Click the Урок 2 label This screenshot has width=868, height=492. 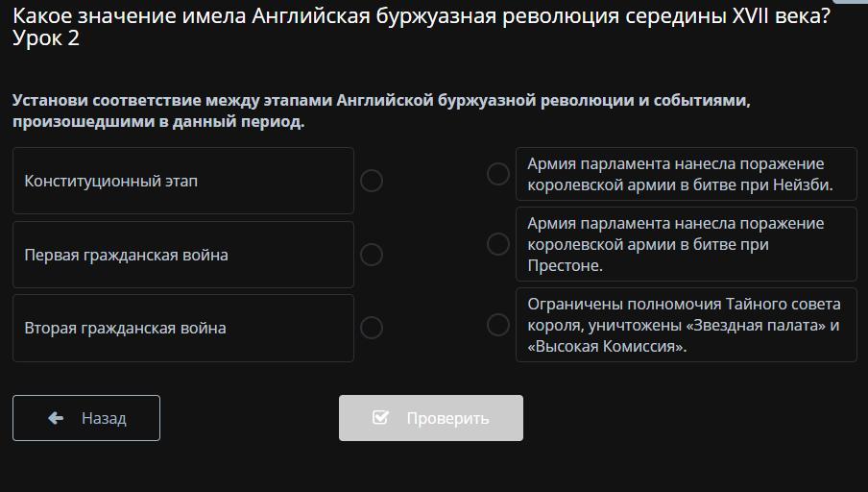(x=46, y=39)
